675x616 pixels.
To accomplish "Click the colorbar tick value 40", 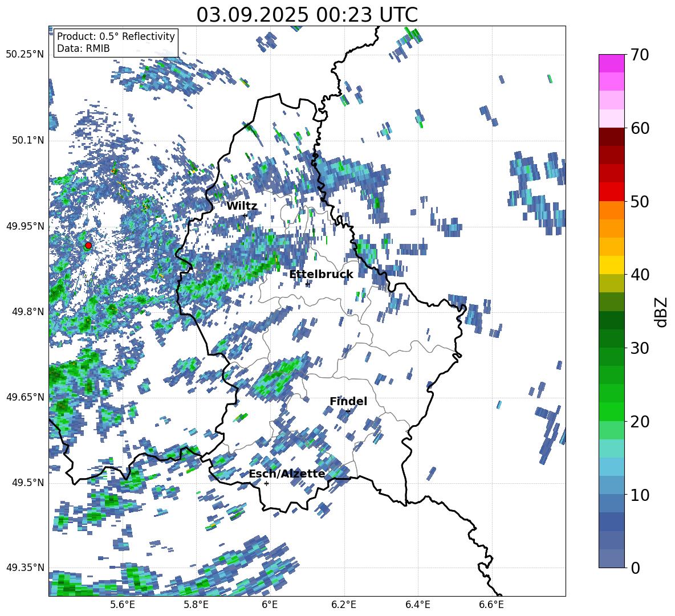I will tap(640, 275).
